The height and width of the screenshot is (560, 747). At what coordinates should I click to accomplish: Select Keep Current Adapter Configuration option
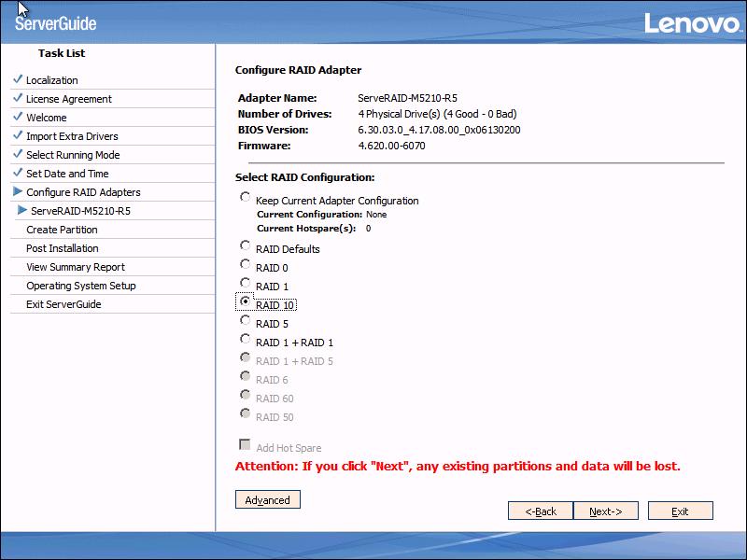click(246, 198)
